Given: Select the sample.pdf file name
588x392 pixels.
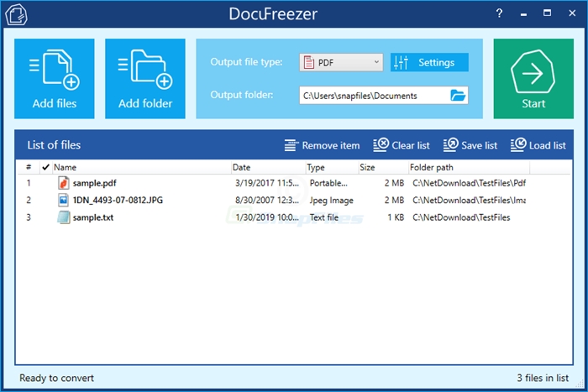Looking at the screenshot, I should click(x=94, y=183).
